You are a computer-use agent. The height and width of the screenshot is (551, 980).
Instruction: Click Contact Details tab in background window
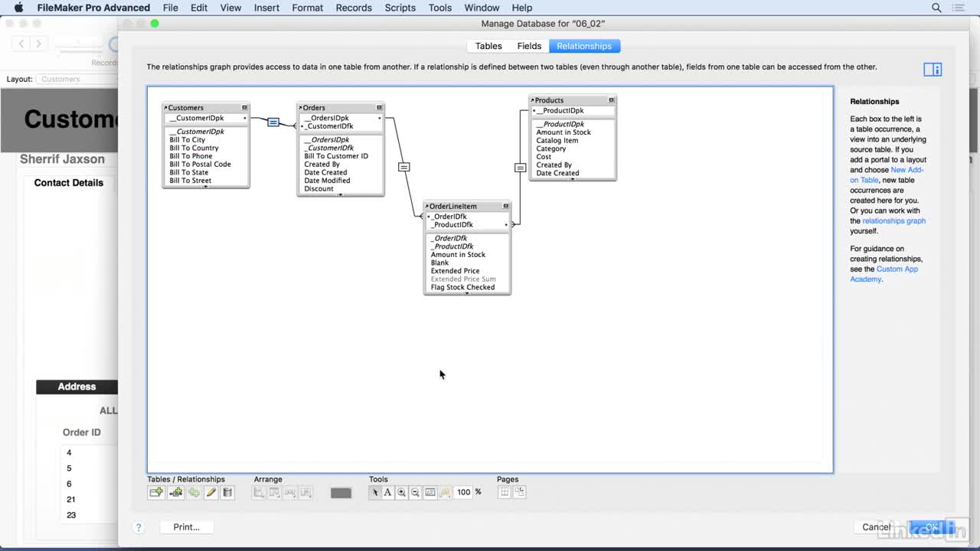[69, 183]
